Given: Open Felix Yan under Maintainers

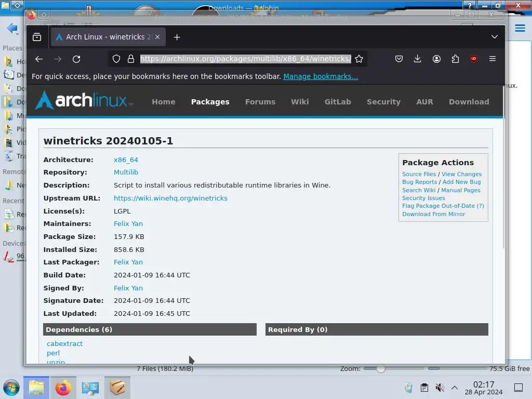Looking at the screenshot, I should point(128,224).
